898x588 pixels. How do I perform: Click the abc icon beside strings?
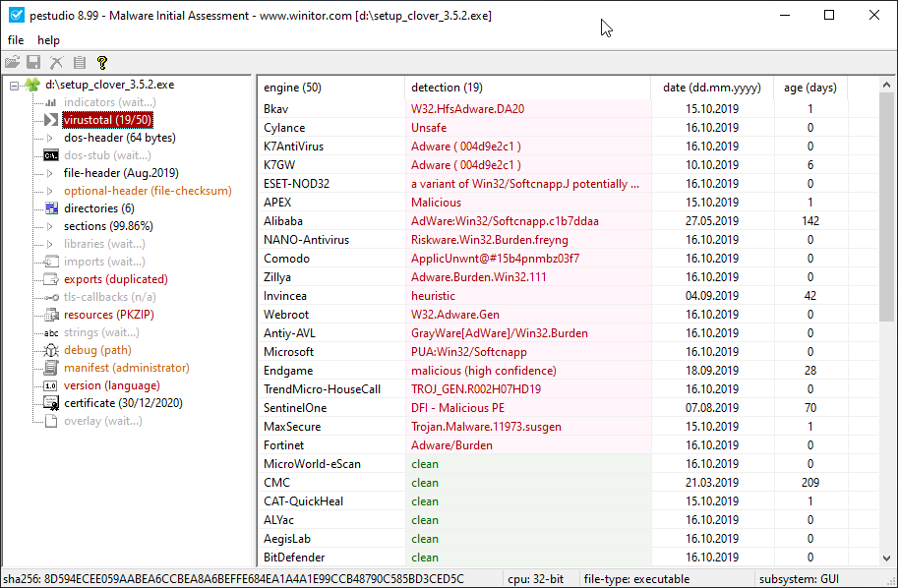(51, 332)
